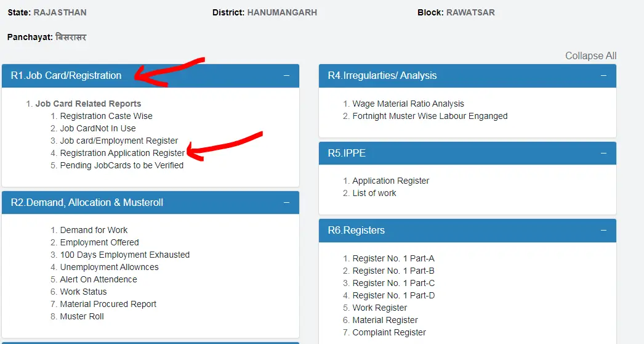Viewport: 644px width, 344px height.
Task: Open Material Procured Report
Action: [x=108, y=304]
